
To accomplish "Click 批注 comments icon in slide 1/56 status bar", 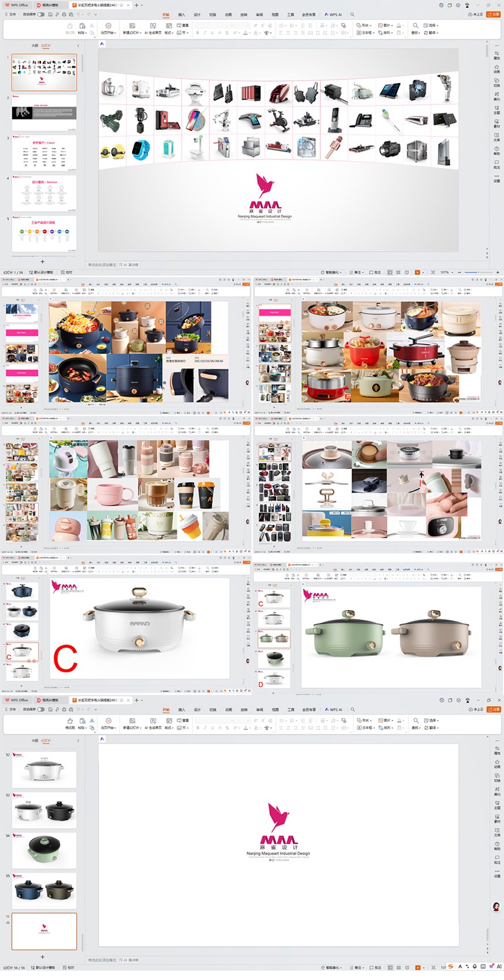I will (x=375, y=272).
